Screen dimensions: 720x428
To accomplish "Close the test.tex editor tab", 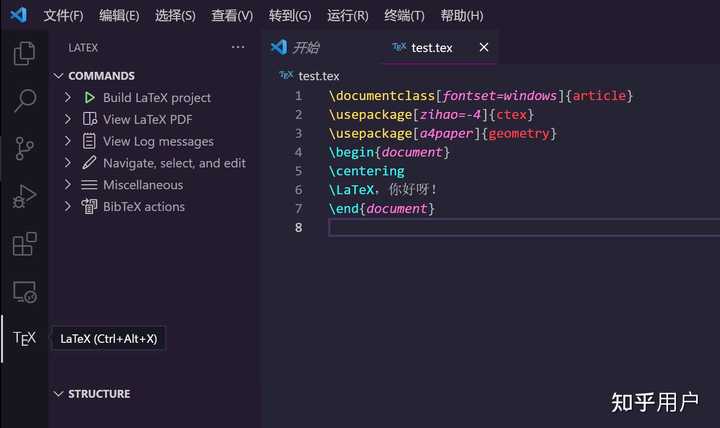I will point(484,47).
